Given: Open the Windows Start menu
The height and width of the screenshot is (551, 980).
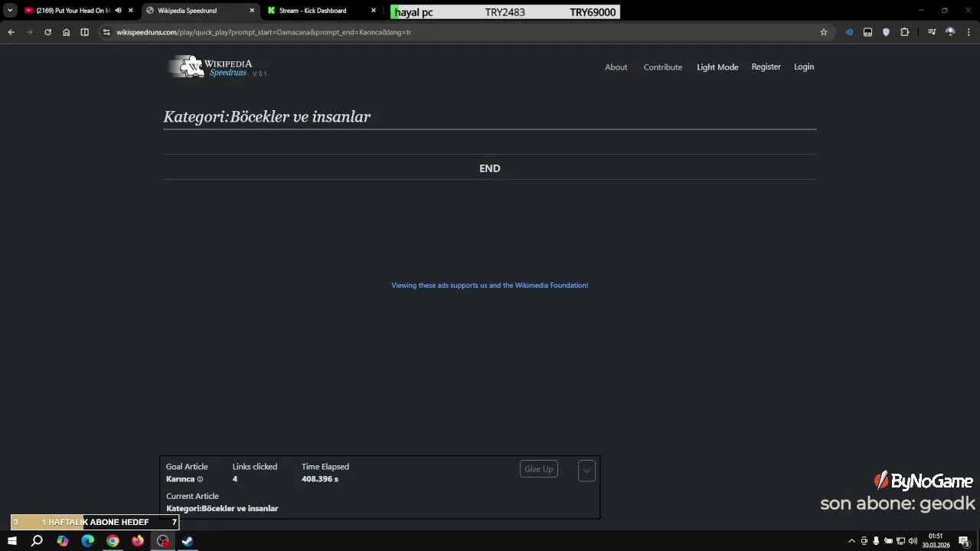Looking at the screenshot, I should (12, 541).
